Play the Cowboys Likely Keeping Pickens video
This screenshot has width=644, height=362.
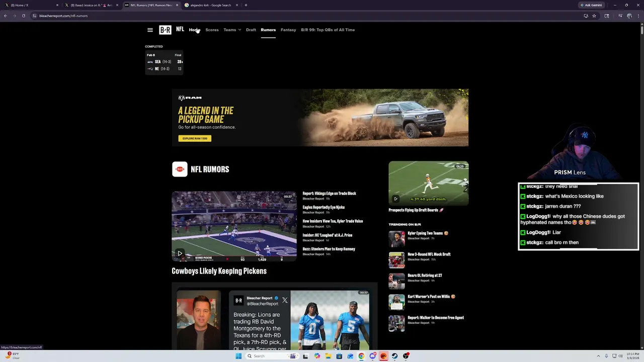point(180,253)
